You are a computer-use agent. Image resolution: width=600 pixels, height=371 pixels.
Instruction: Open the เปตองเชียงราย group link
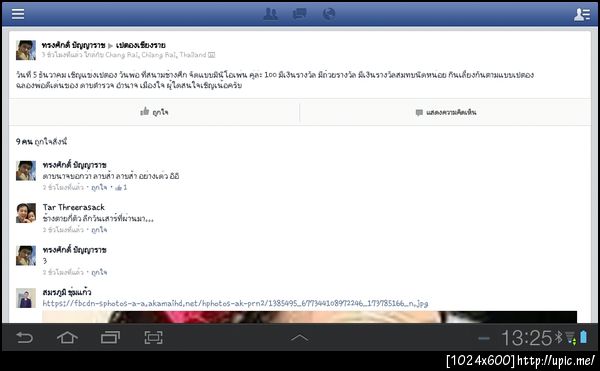141,45
